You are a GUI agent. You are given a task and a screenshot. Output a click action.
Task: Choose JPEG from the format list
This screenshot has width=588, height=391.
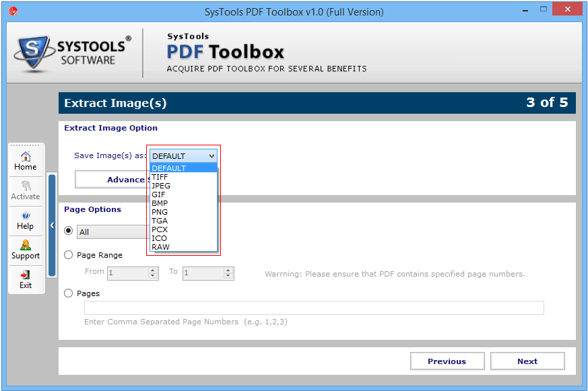pos(183,186)
